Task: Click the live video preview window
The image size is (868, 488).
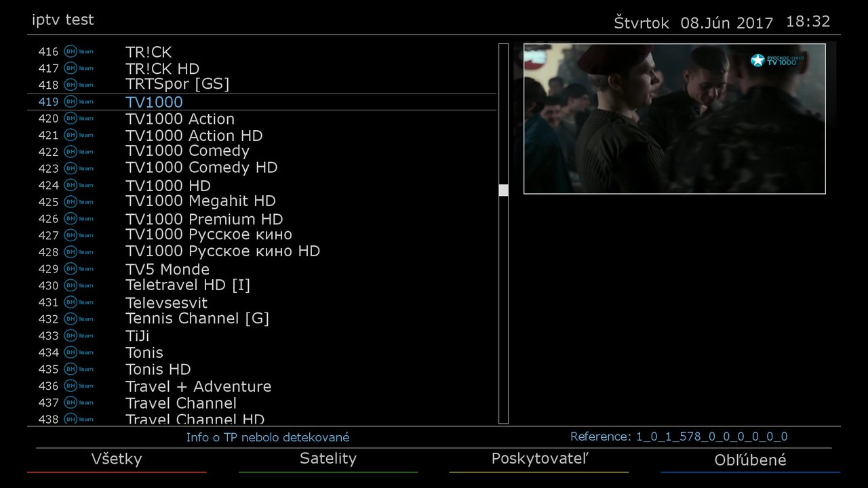Action: pos(675,119)
